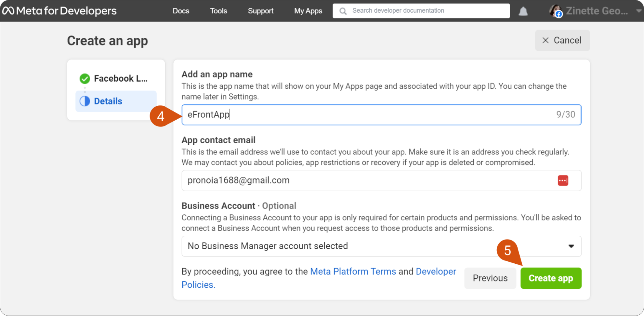Click the 'Add an app name' heading
The height and width of the screenshot is (316, 644).
coord(217,74)
